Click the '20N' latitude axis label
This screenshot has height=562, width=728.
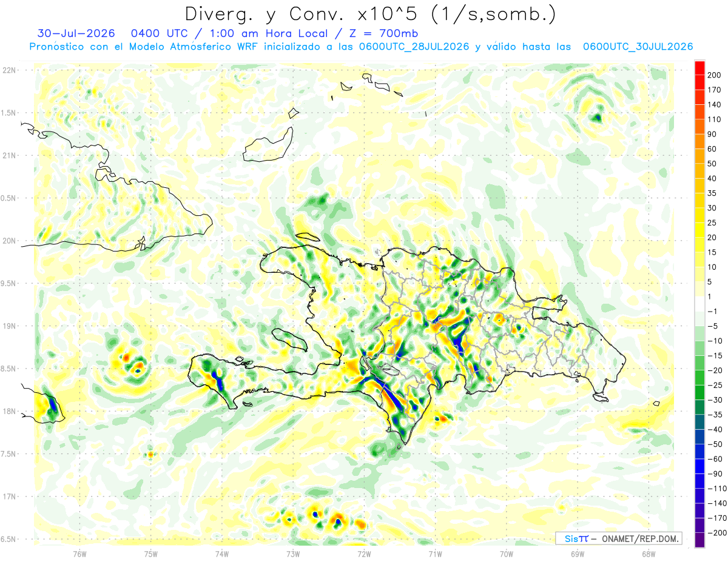pyautogui.click(x=9, y=241)
